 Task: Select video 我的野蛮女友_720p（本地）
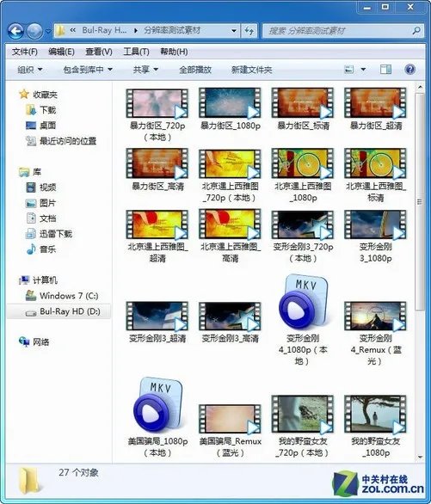click(x=303, y=427)
